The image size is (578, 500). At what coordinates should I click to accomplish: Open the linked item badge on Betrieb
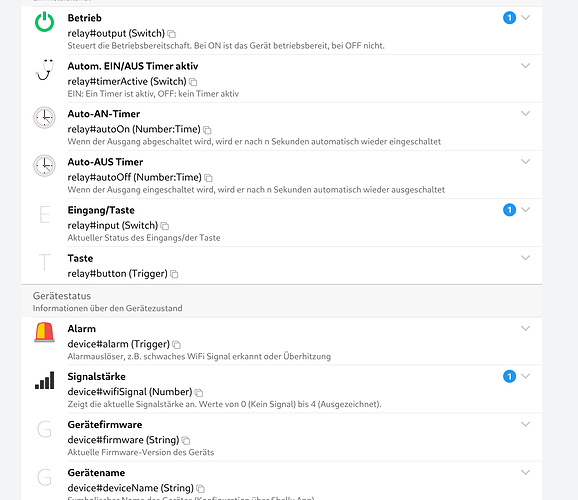[509, 18]
